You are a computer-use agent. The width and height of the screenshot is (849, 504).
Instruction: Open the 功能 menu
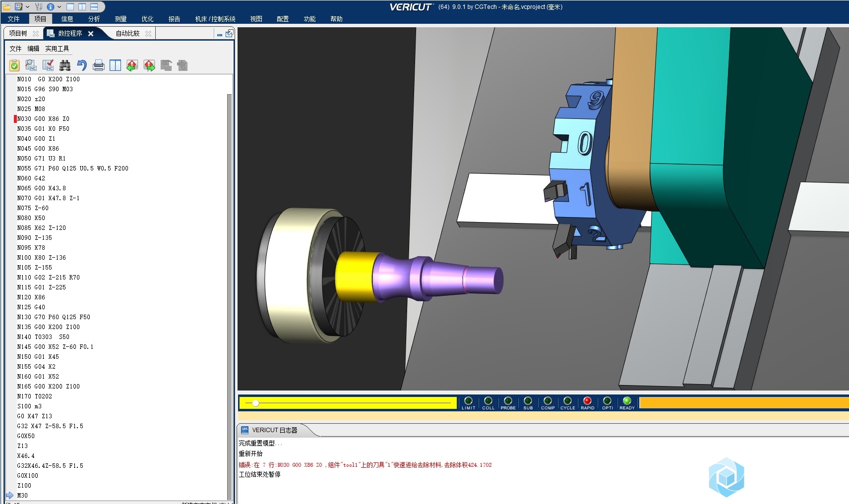coord(309,19)
